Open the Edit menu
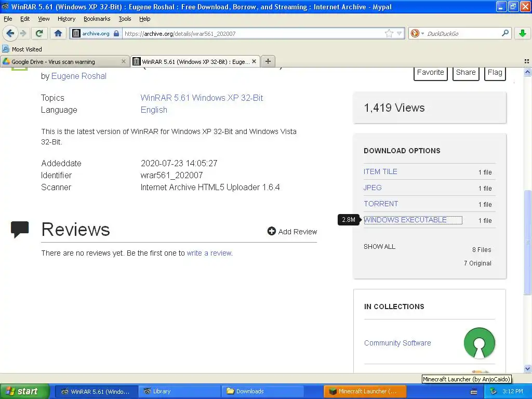Image resolution: width=532 pixels, height=399 pixels. [25, 19]
